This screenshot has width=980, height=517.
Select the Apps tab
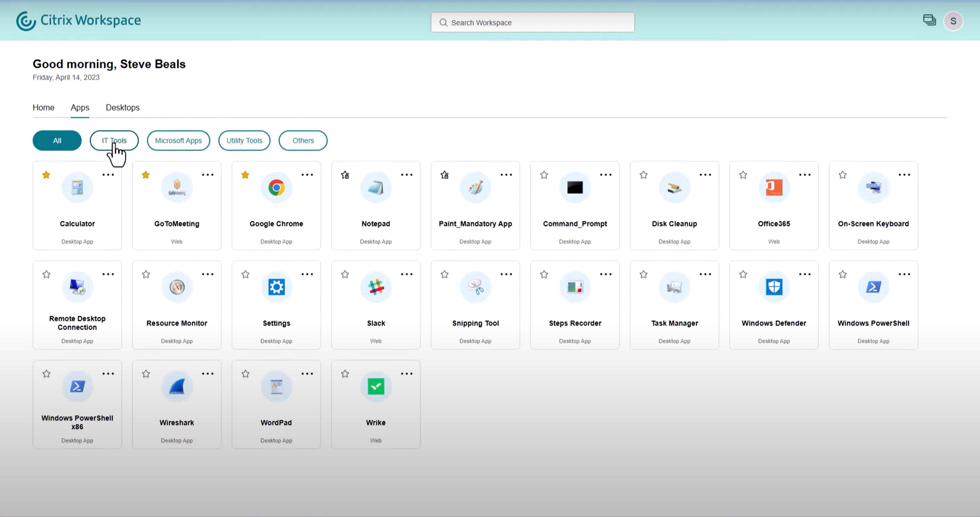tap(80, 108)
